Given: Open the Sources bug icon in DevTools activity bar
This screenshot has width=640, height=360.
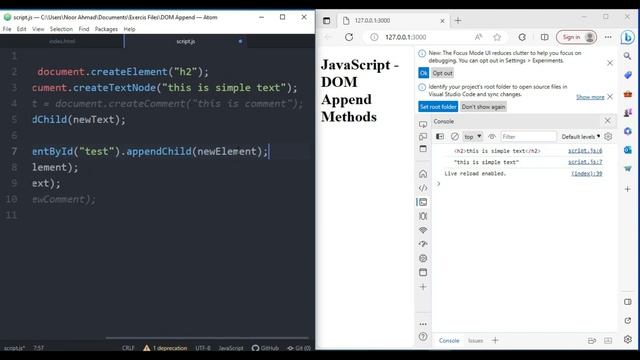Looking at the screenshot, I should pyautogui.click(x=423, y=216).
